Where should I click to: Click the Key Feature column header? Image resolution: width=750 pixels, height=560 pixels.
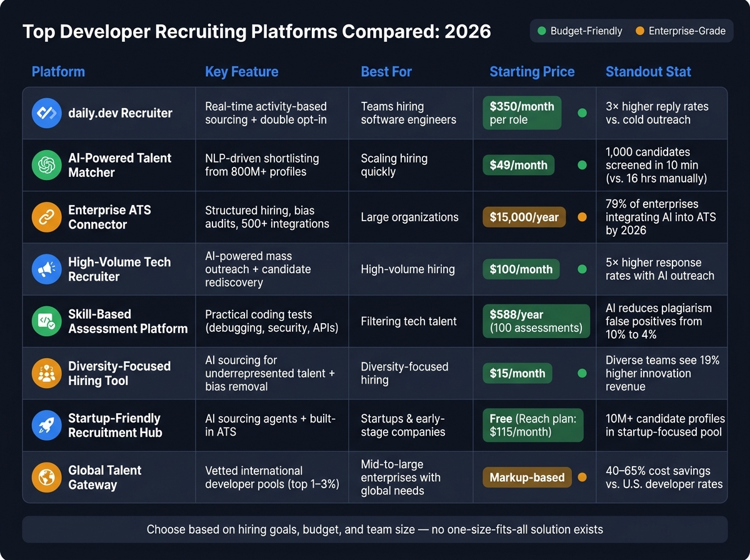[242, 72]
